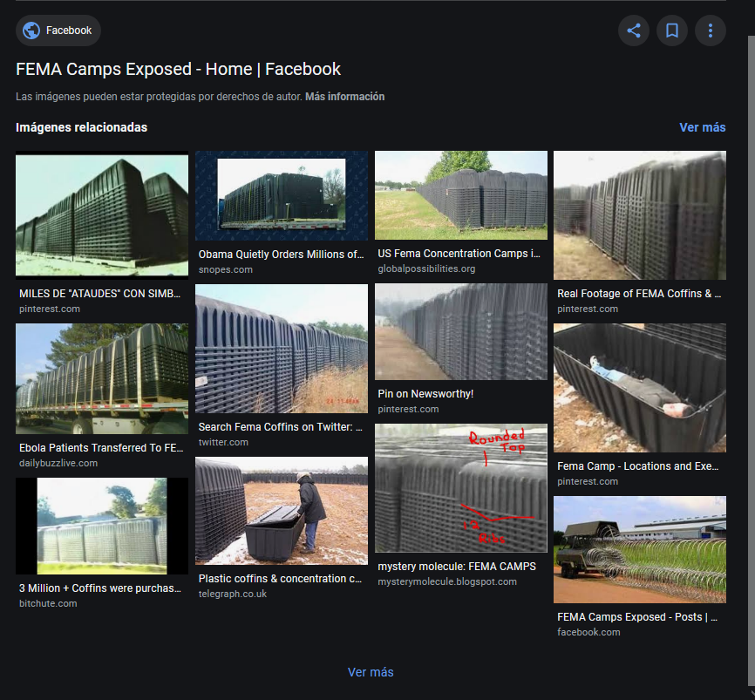This screenshot has width=755, height=700.
Task: Click 'mystery molecule: FEMA CAMPS' caption
Action: click(x=457, y=567)
